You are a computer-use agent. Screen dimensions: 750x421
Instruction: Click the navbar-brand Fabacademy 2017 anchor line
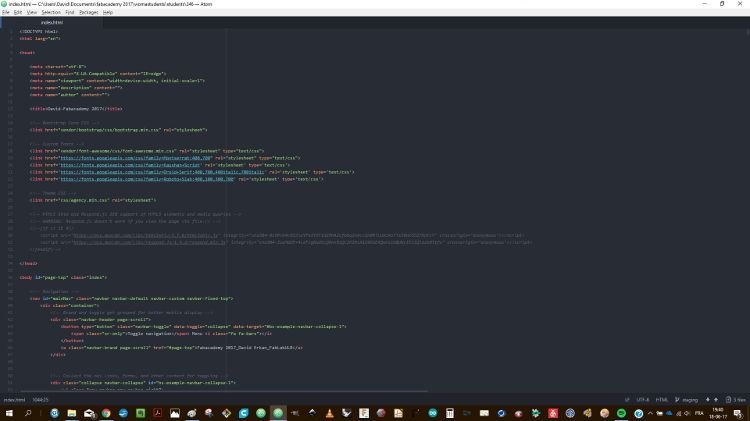(x=182, y=348)
